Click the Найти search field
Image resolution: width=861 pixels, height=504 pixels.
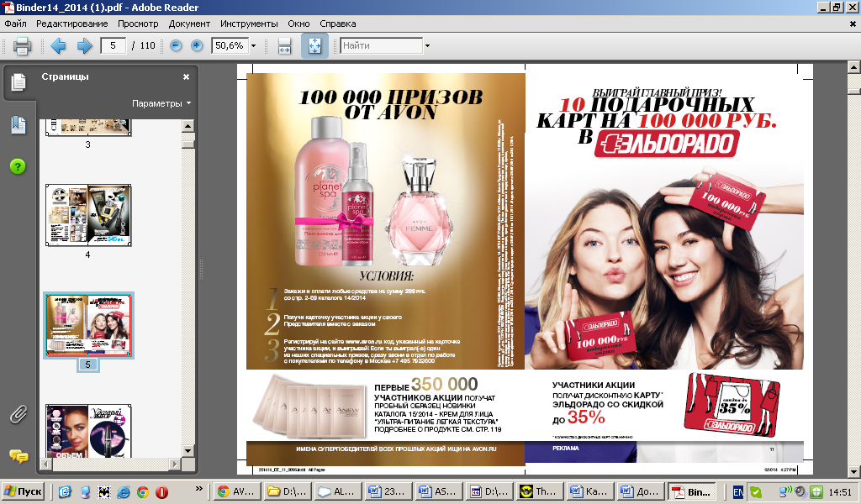pos(381,45)
